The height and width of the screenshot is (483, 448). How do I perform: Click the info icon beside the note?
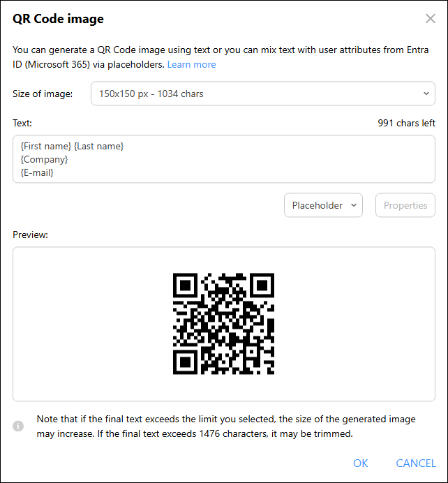tap(19, 426)
